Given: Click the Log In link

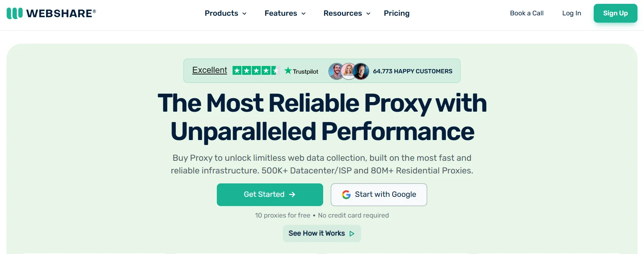Looking at the screenshot, I should (x=571, y=13).
